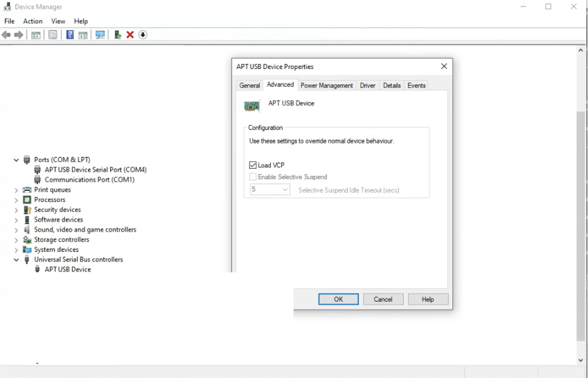Select APT USB Device Serial Port (COM4)

95,170
